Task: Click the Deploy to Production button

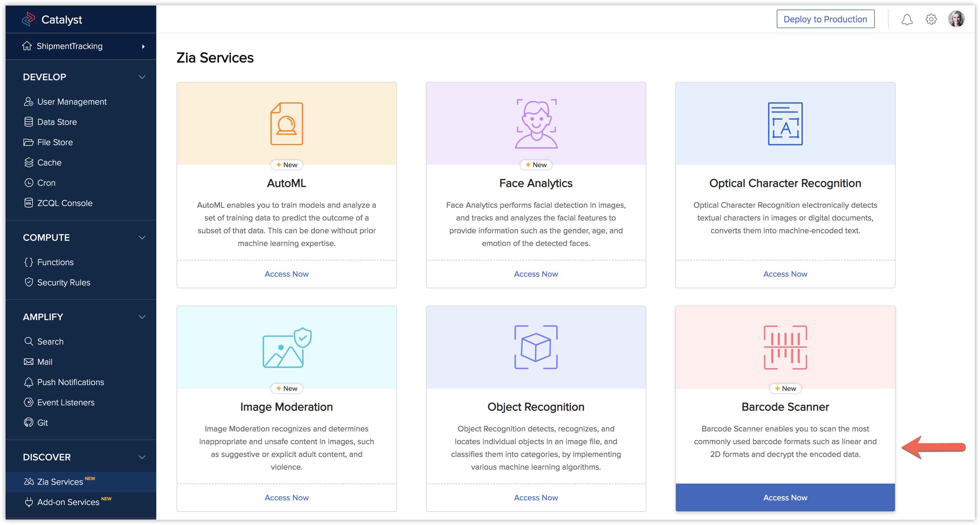Action: [x=825, y=19]
